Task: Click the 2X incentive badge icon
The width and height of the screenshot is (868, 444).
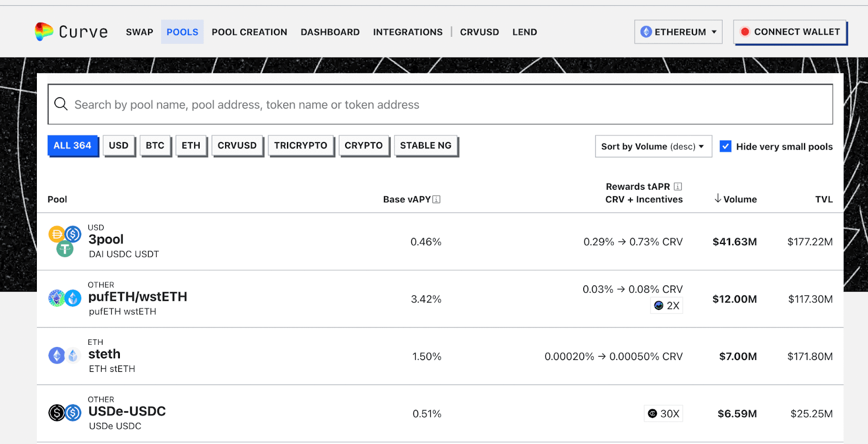Action: [659, 306]
